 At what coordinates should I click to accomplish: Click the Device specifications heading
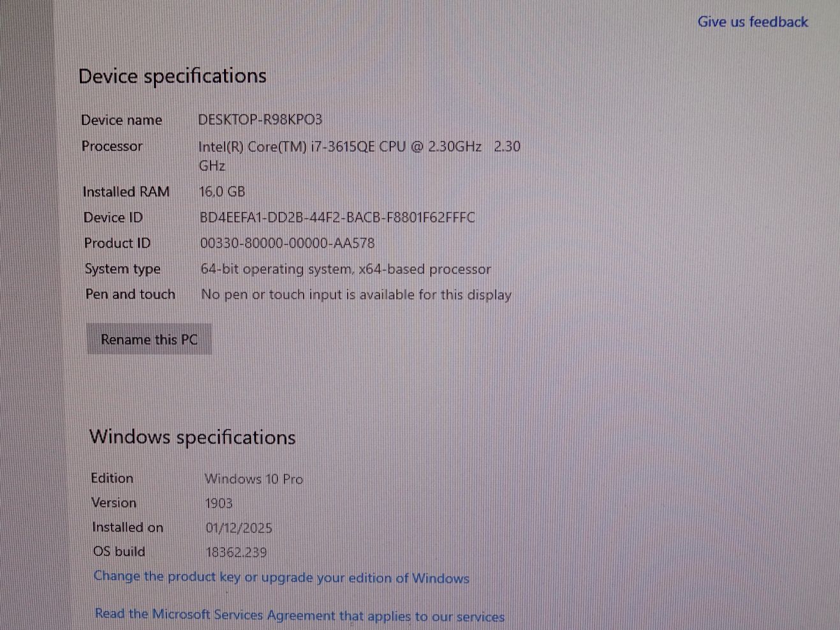tap(172, 76)
